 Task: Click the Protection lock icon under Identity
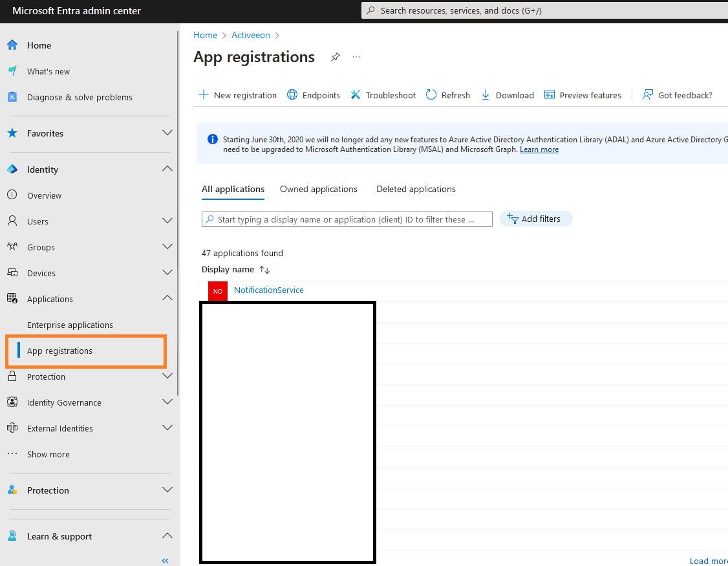pyautogui.click(x=12, y=376)
